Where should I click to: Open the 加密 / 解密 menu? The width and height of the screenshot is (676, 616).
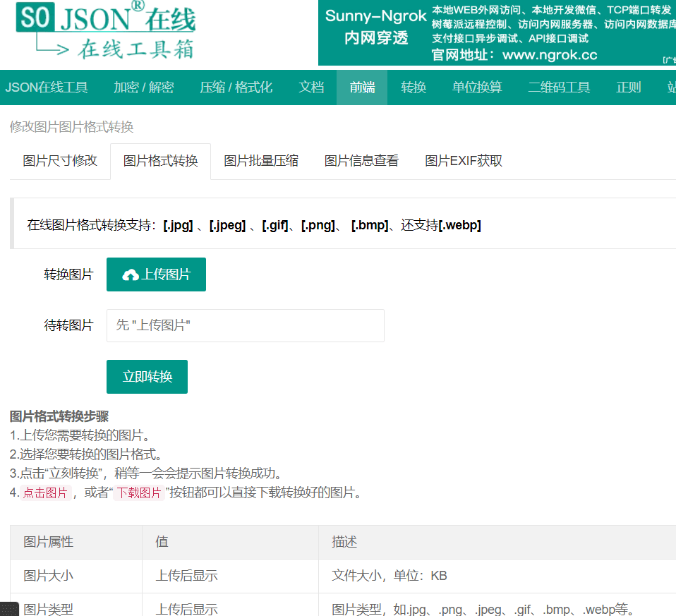click(x=143, y=87)
